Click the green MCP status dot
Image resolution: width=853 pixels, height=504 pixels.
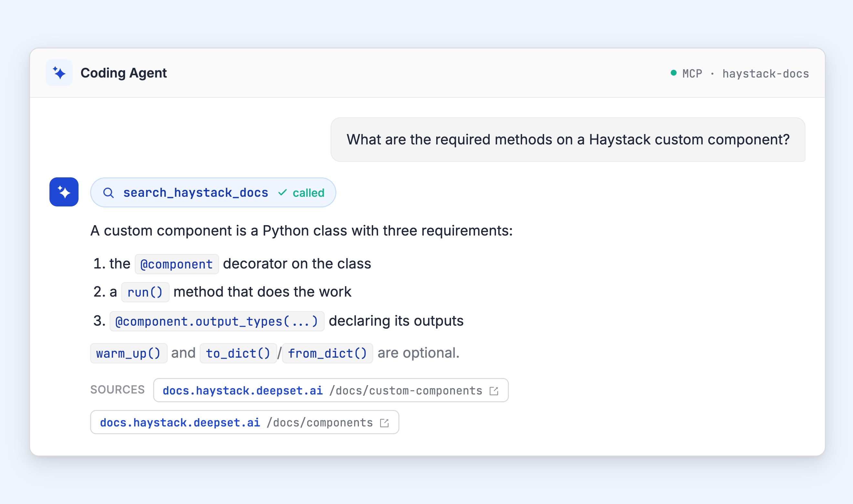[x=674, y=73]
